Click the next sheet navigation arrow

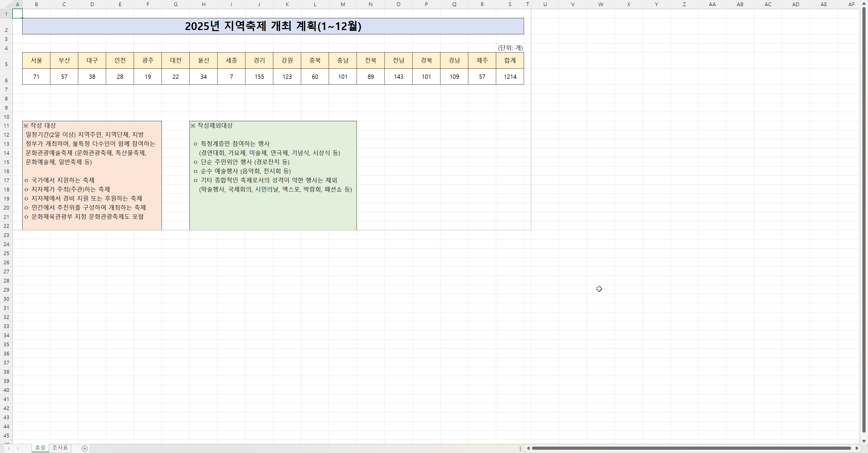pyautogui.click(x=18, y=448)
